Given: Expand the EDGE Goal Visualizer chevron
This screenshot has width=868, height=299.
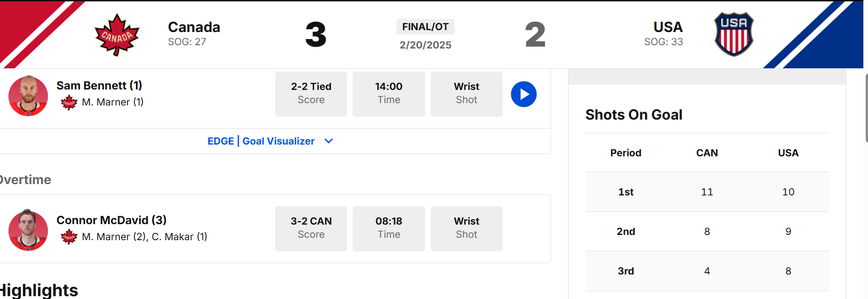Looking at the screenshot, I should point(329,141).
